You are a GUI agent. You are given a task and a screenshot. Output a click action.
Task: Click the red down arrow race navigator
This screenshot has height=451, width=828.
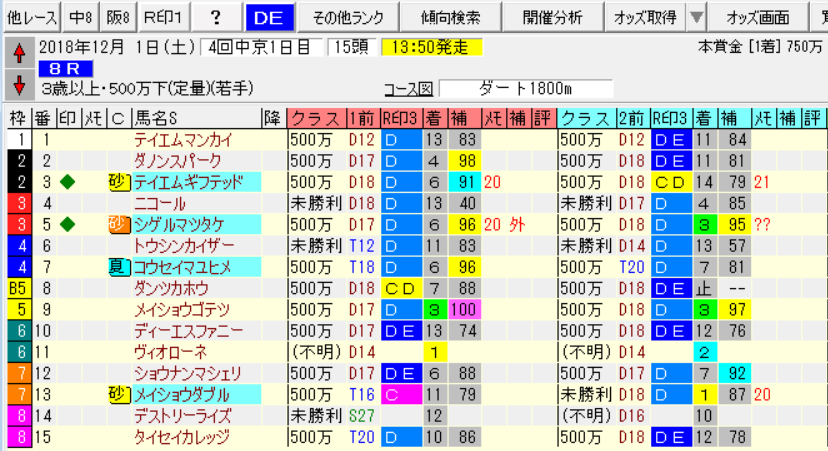(20, 85)
